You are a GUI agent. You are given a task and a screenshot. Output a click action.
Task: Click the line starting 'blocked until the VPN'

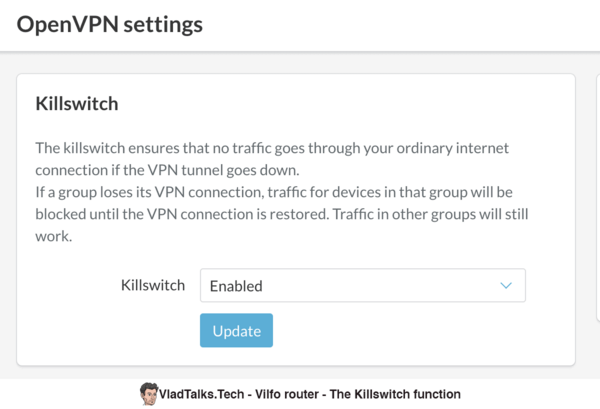click(x=282, y=214)
